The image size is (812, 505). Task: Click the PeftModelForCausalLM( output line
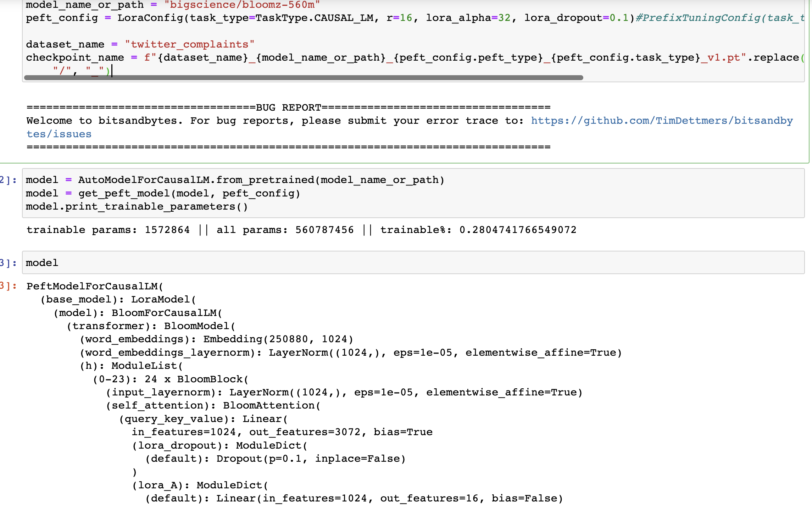(x=95, y=286)
